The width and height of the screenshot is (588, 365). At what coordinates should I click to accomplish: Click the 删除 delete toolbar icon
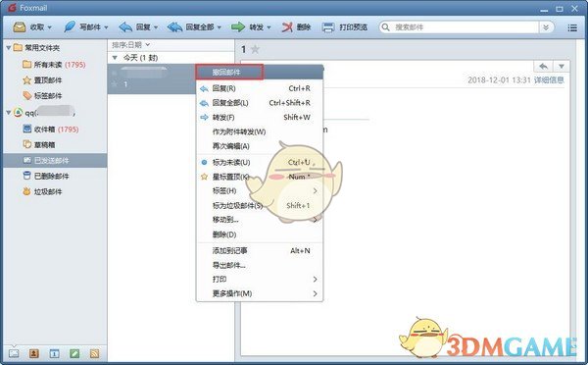(287, 27)
